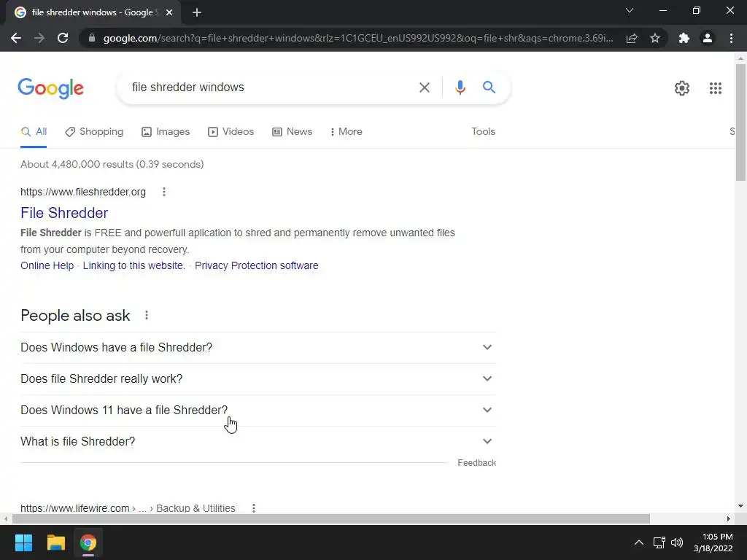Click the https://www.fileshredder.org URL text
The height and width of the screenshot is (560, 747).
tap(83, 192)
